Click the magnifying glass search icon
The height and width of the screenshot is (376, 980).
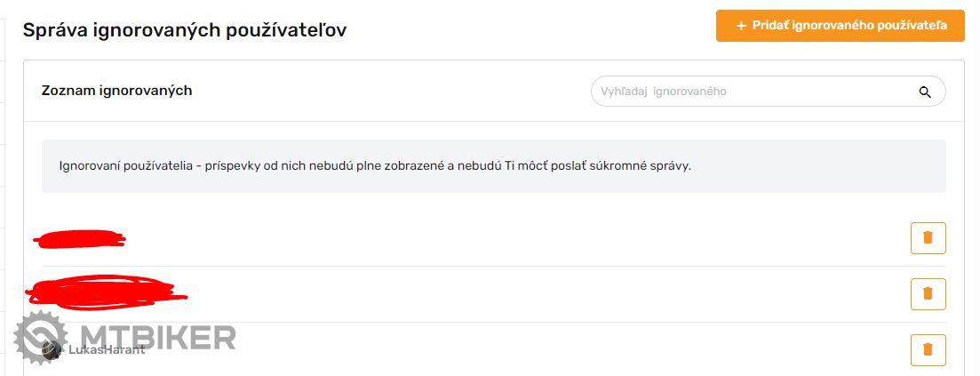pos(925,92)
